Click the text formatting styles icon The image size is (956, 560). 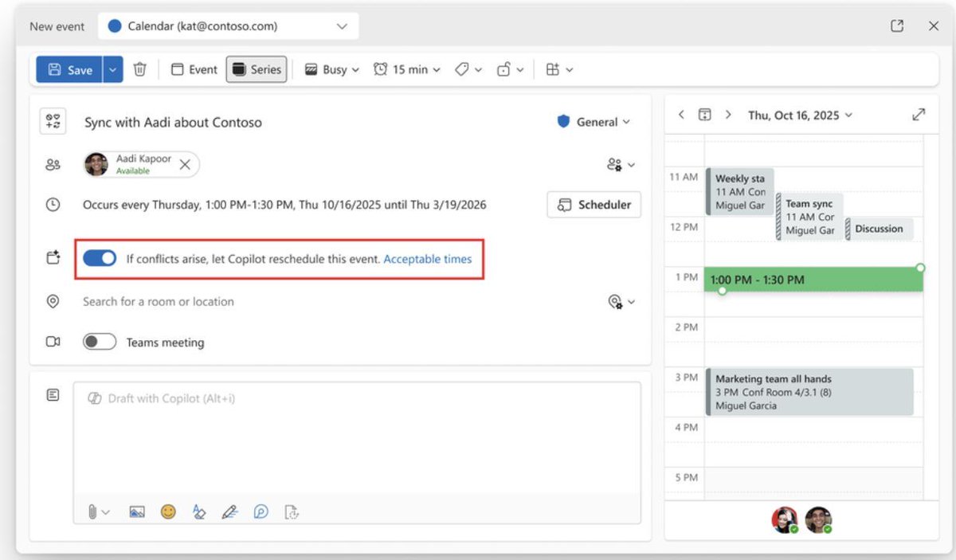pos(199,512)
